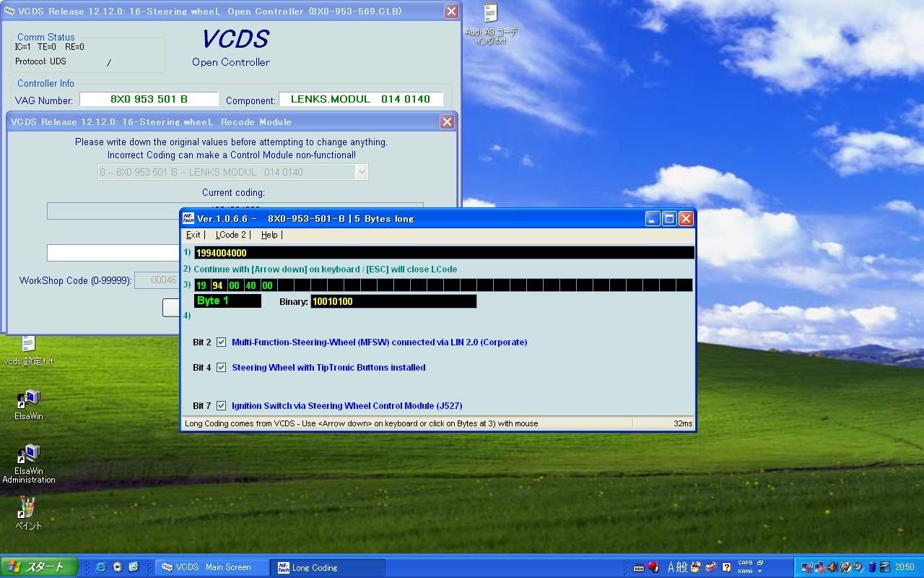924x578 pixels.
Task: Select byte 0 cell showing 19
Action: pyautogui.click(x=201, y=285)
